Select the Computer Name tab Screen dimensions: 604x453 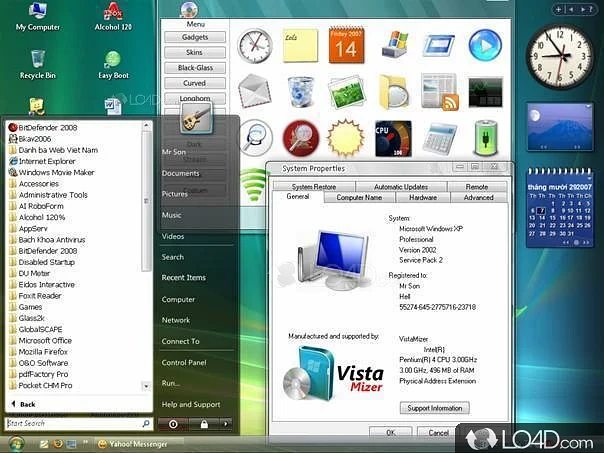coord(359,197)
